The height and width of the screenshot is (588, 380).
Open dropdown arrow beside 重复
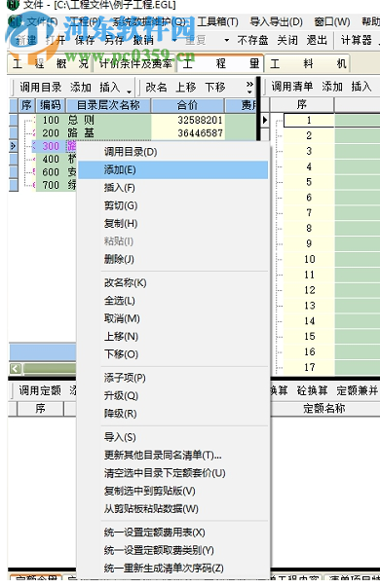tap(226, 40)
